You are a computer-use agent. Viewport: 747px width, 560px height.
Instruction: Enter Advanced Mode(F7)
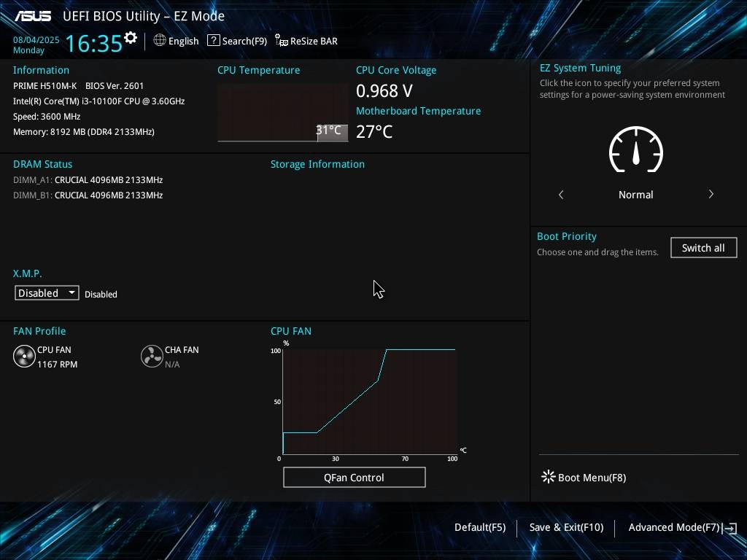coord(673,527)
